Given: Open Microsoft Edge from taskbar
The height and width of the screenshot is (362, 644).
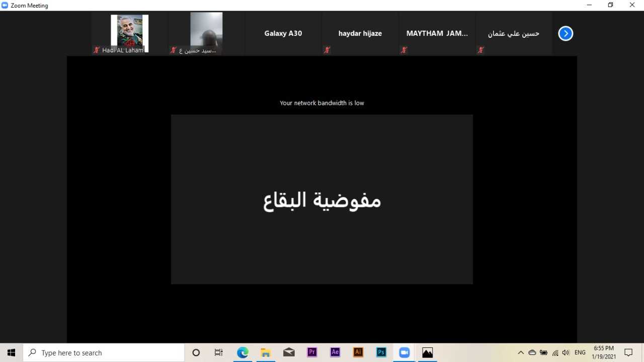Looking at the screenshot, I should click(x=243, y=352).
